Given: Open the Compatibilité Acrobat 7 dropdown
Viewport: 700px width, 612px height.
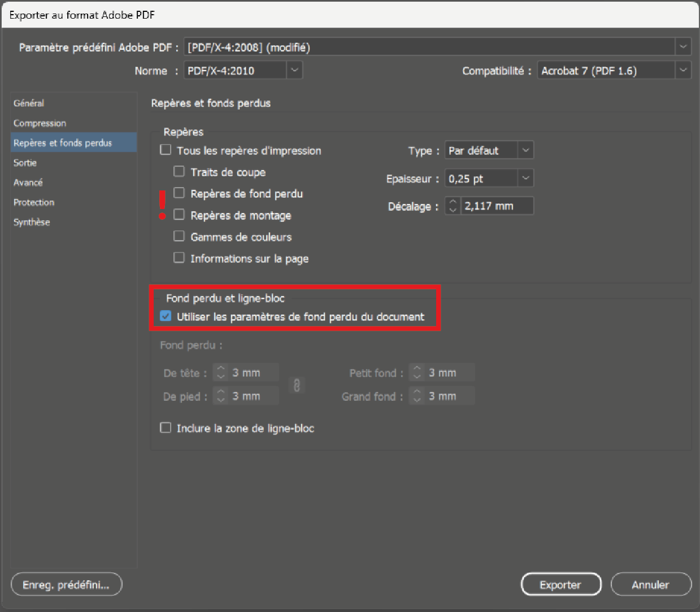Looking at the screenshot, I should (683, 71).
